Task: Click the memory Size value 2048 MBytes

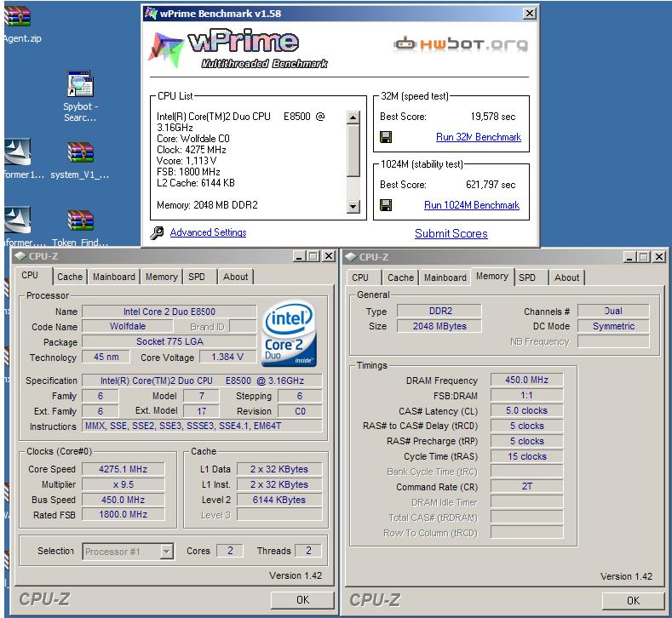Action: (439, 326)
